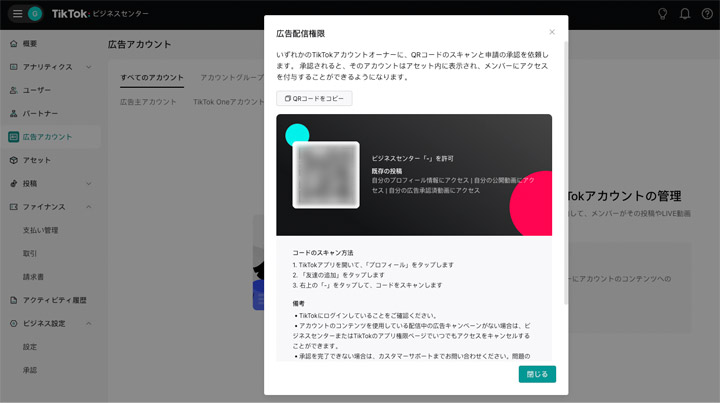Click the ビジネスセンター「-」を許可 text
This screenshot has height=403, width=720.
coord(412,158)
